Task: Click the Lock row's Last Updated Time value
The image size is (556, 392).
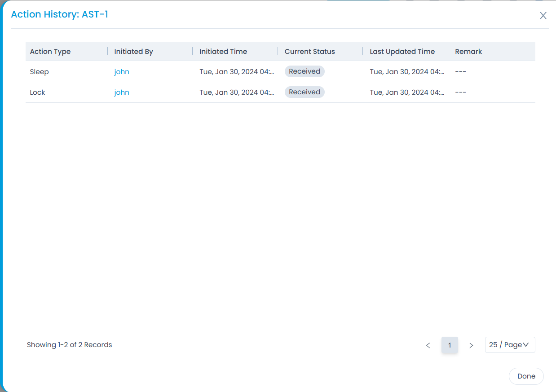Action: (407, 92)
